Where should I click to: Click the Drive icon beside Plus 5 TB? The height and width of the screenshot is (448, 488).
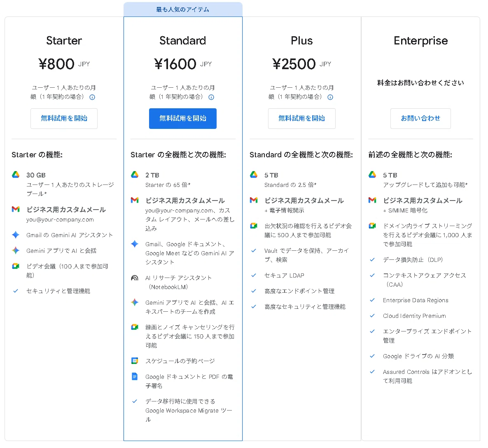[254, 175]
